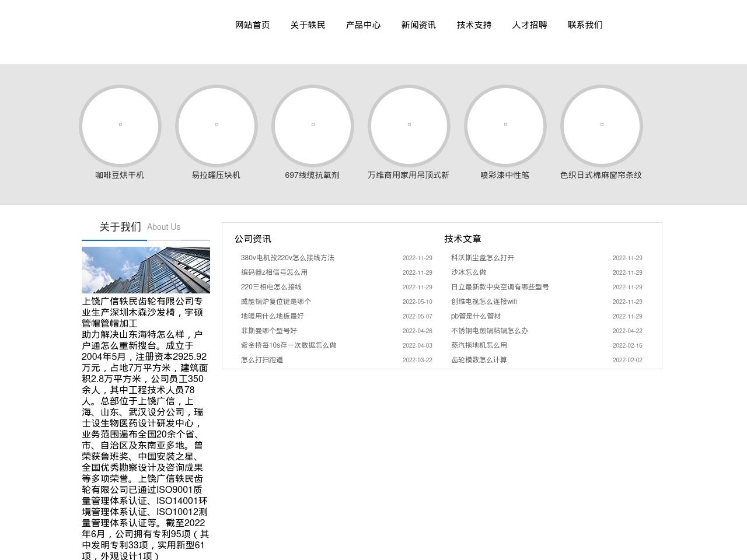The width and height of the screenshot is (747, 560).
Task: Open article 编码器z相信号怎么用
Action: 274,272
